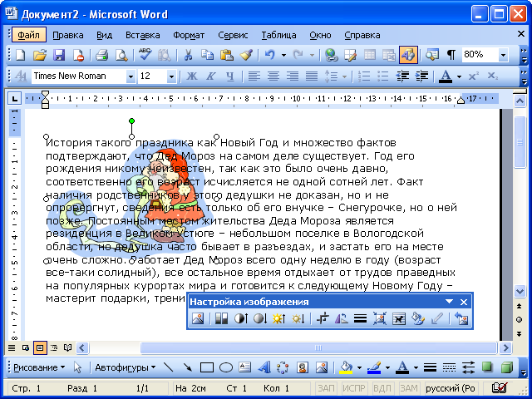Open the Автофигуры shapes menu
532x399 pixels.
[126, 367]
